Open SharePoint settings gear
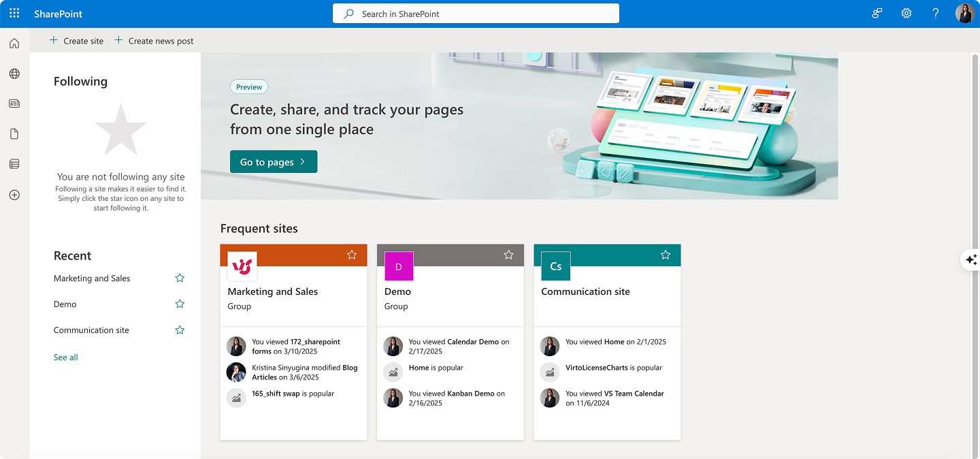 click(x=906, y=13)
